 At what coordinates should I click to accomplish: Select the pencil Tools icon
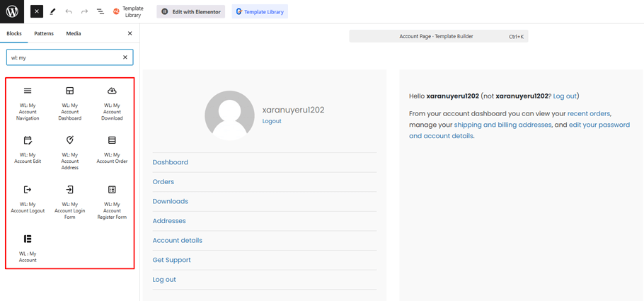(52, 11)
